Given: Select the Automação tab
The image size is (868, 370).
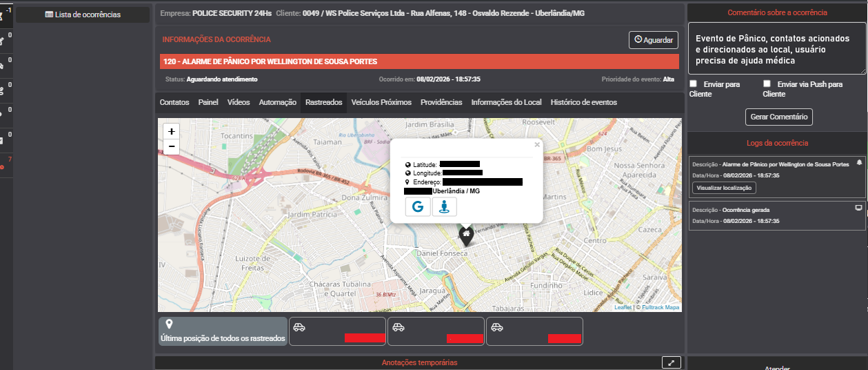Looking at the screenshot, I should tap(278, 102).
